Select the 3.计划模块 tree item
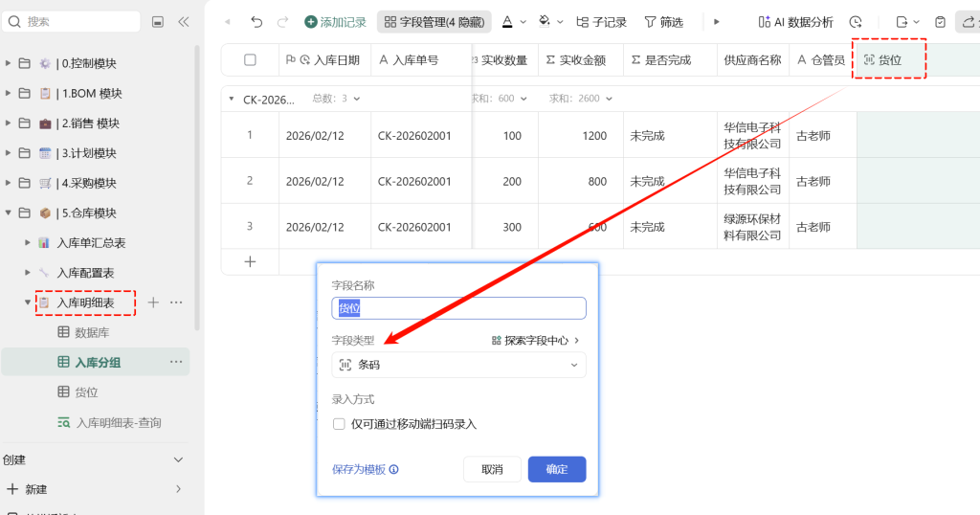 point(89,153)
